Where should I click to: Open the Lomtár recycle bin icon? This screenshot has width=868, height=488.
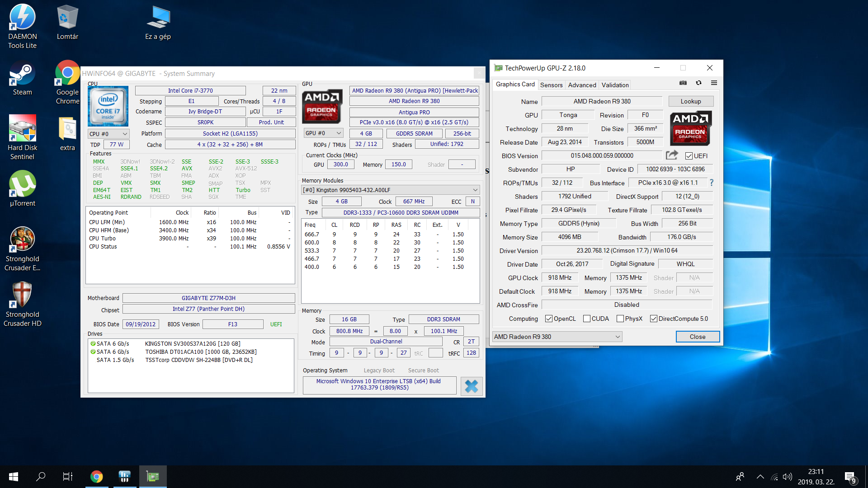coord(67,22)
